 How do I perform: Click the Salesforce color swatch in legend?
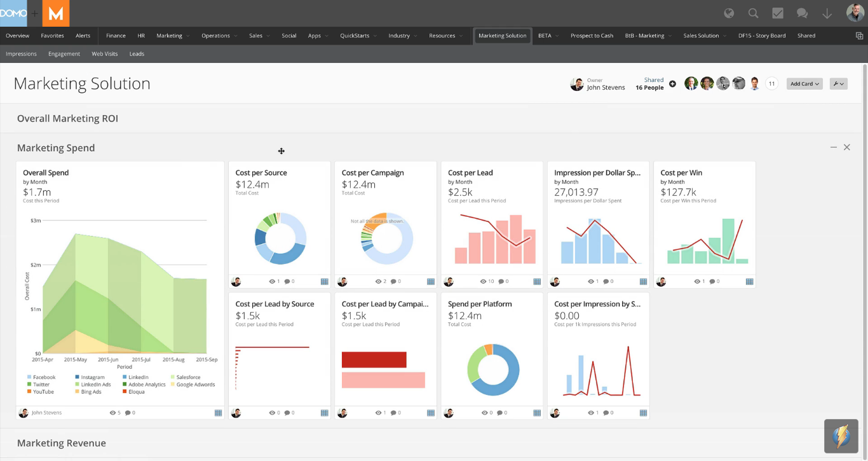[x=172, y=377]
